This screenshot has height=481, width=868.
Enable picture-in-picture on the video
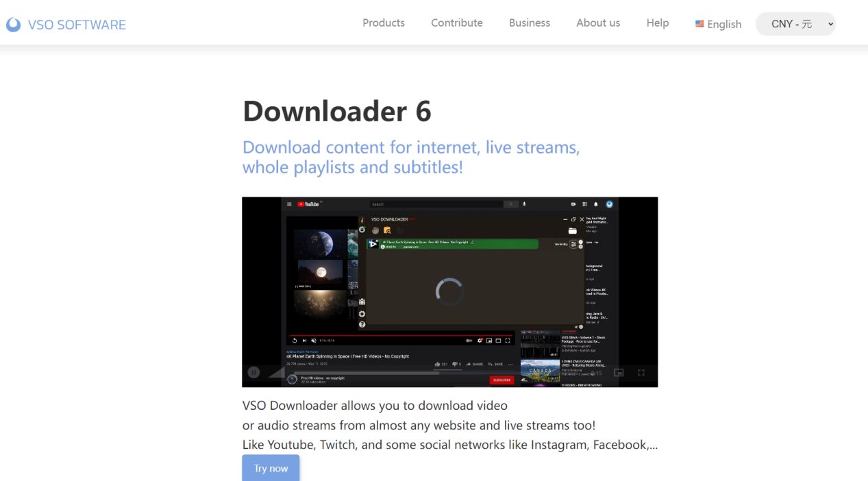point(619,373)
